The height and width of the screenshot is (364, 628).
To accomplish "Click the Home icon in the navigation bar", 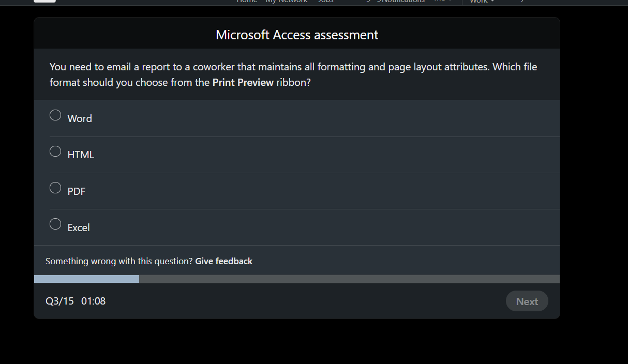I will coord(247,2).
